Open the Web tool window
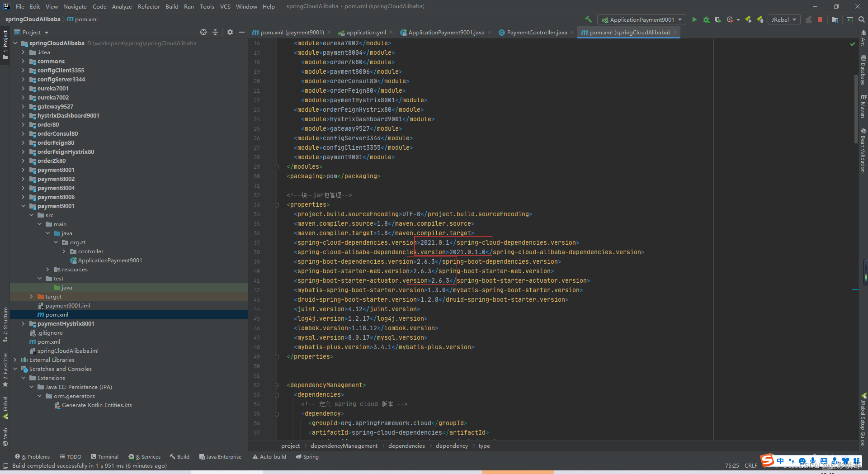This screenshot has height=474, width=868. point(5,436)
